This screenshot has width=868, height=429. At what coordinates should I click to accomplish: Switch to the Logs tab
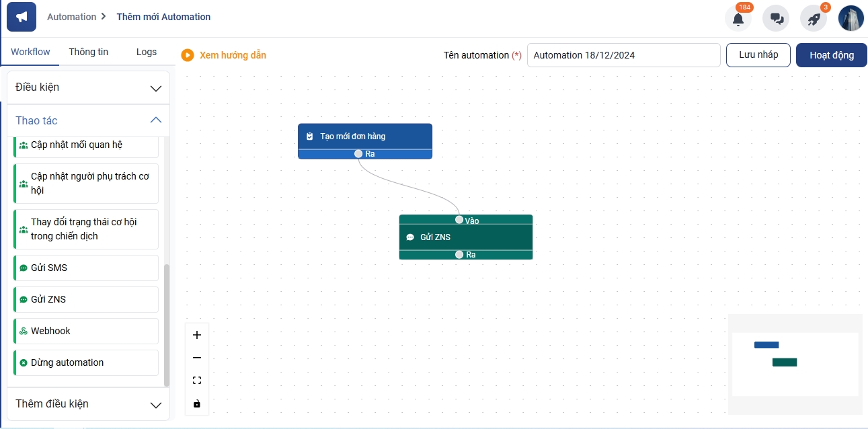click(x=146, y=52)
